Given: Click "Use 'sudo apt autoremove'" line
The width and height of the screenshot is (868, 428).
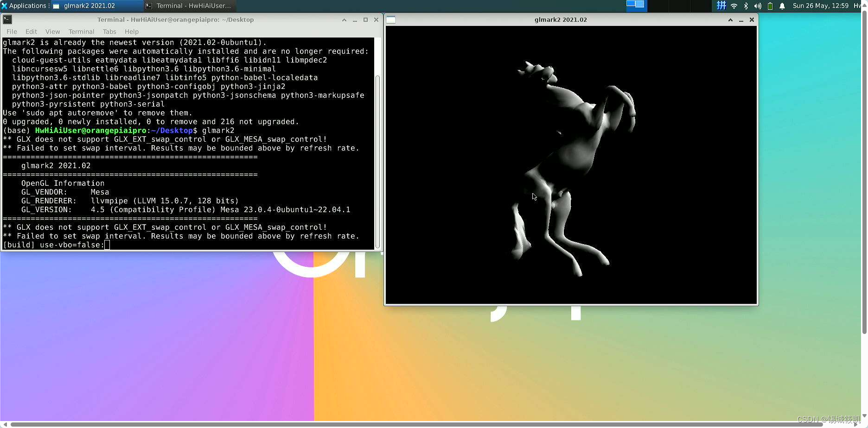Looking at the screenshot, I should (x=97, y=113).
